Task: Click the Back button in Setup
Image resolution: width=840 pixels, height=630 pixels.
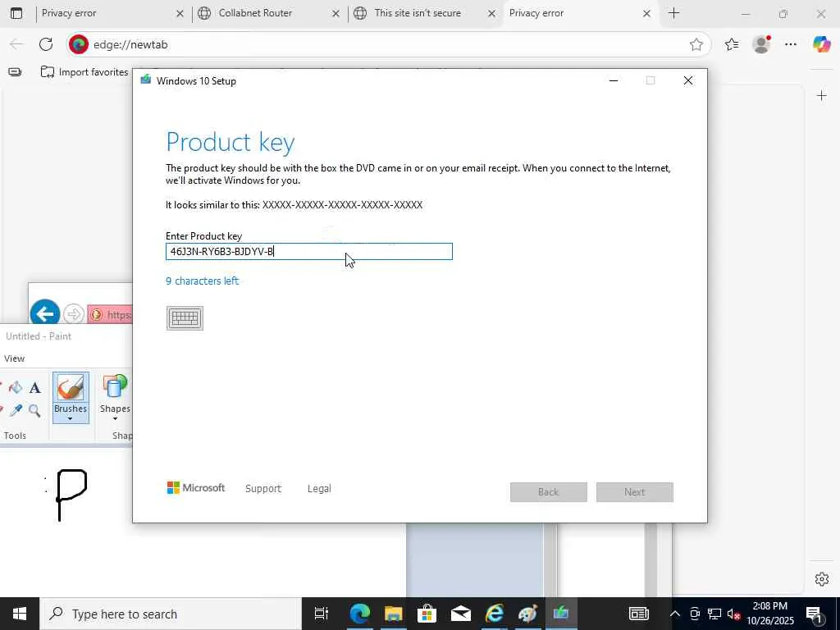Action: [x=549, y=492]
